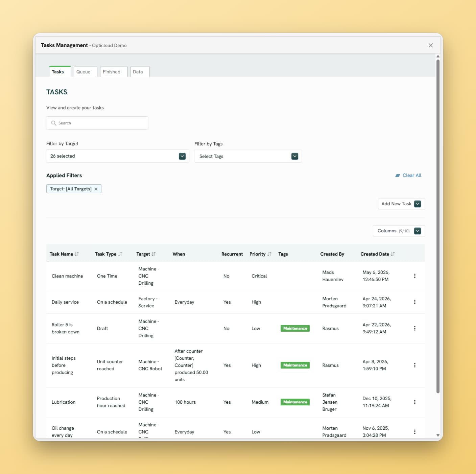Screen dimensions: 476x474
Task: Close the Tasks Management window
Action: coord(431,45)
